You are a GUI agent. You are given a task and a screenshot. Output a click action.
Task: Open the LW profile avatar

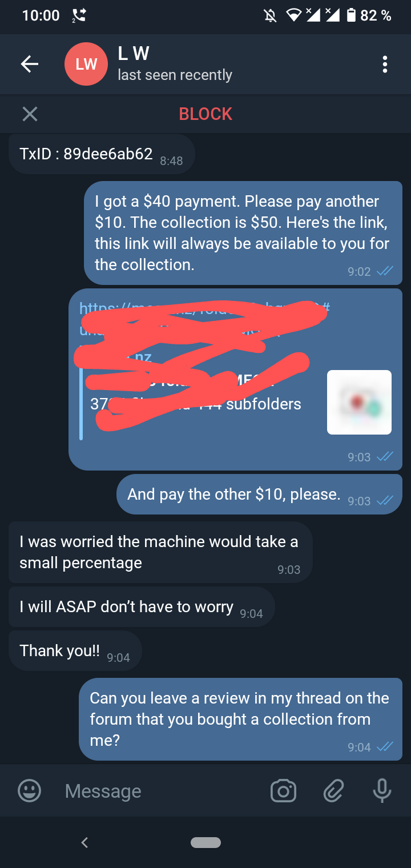pos(86,64)
